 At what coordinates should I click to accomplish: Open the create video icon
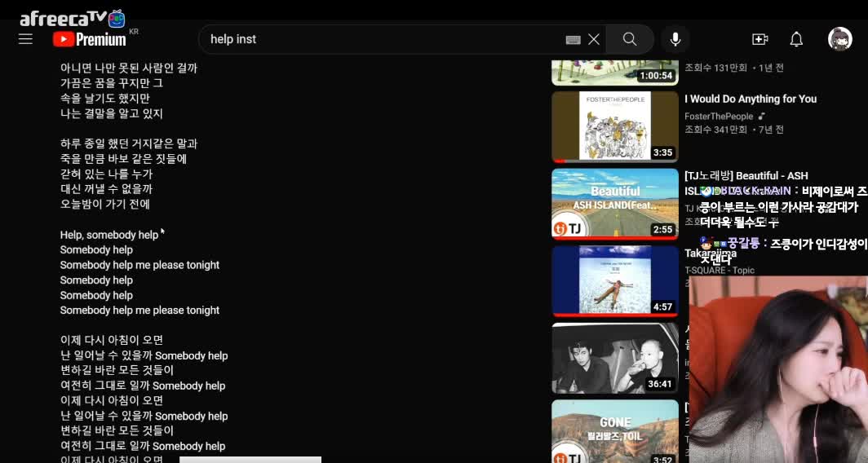759,39
